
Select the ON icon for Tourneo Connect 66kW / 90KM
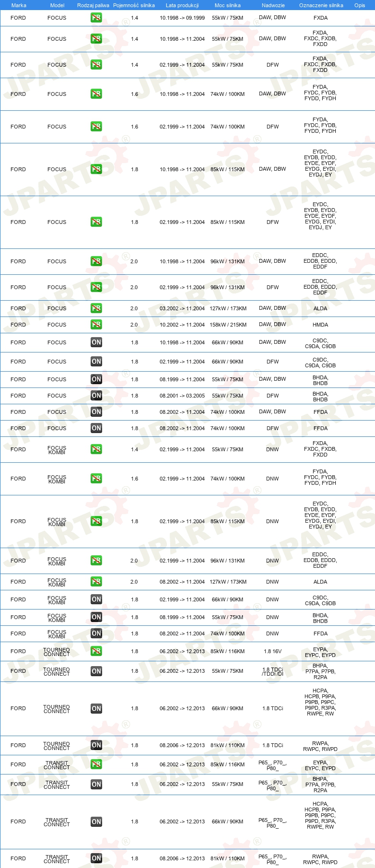click(x=96, y=709)
